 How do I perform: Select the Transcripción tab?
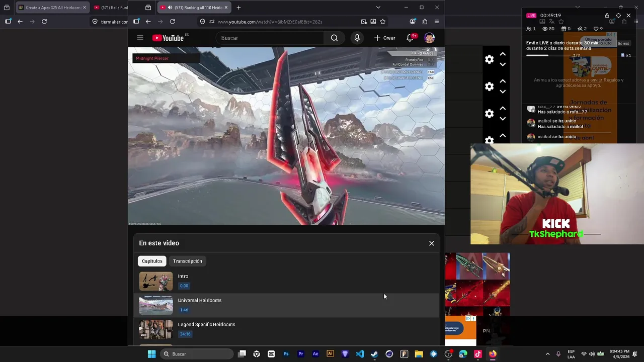(x=188, y=261)
